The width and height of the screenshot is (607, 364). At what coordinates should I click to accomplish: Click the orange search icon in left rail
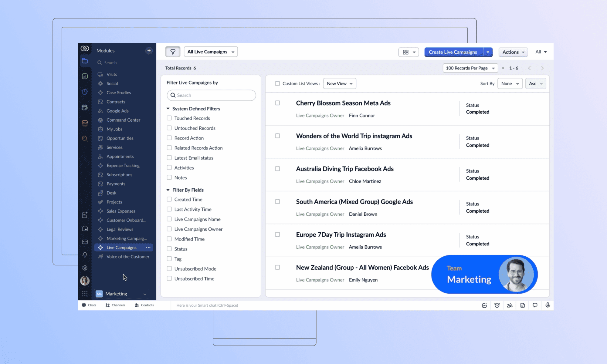coord(85,139)
